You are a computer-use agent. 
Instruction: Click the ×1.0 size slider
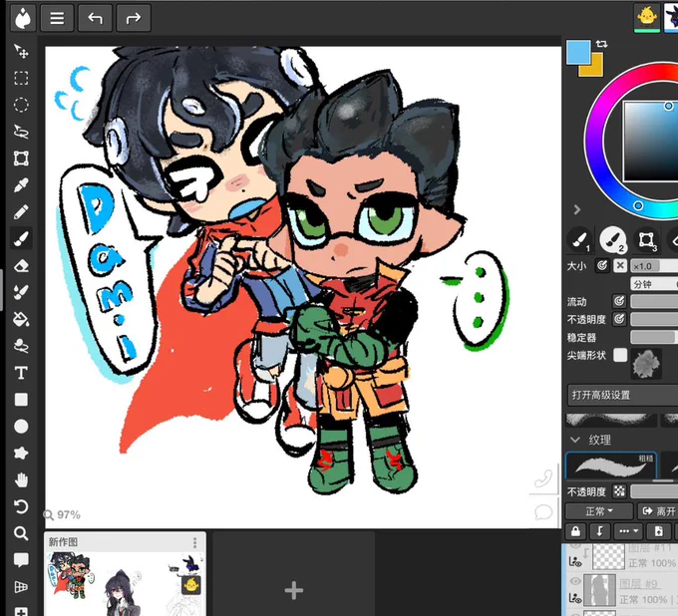[654, 266]
